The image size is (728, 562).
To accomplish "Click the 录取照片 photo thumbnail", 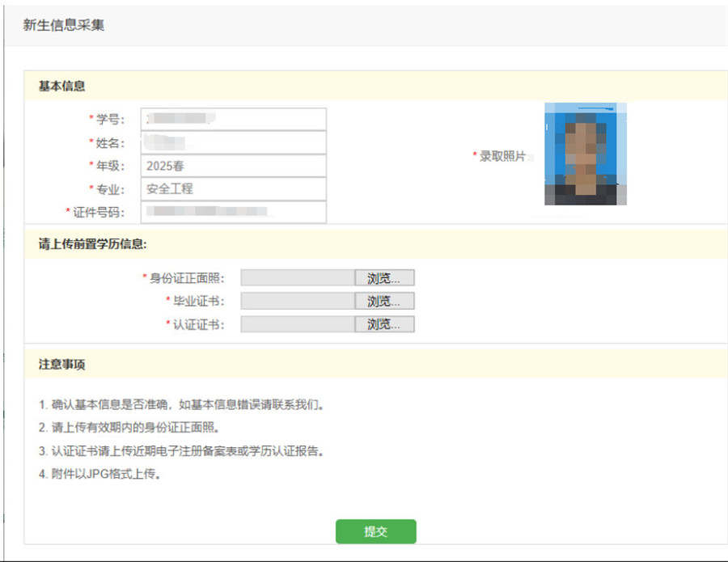I will coord(586,154).
